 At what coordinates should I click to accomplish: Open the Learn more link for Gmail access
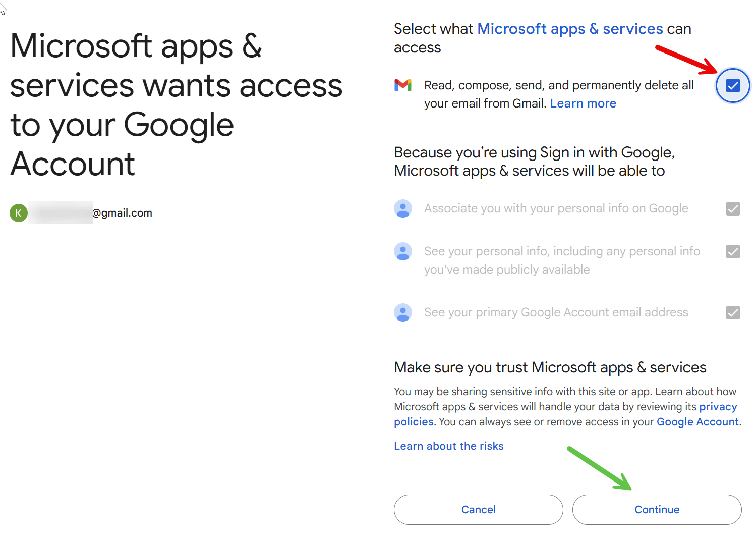coord(583,103)
